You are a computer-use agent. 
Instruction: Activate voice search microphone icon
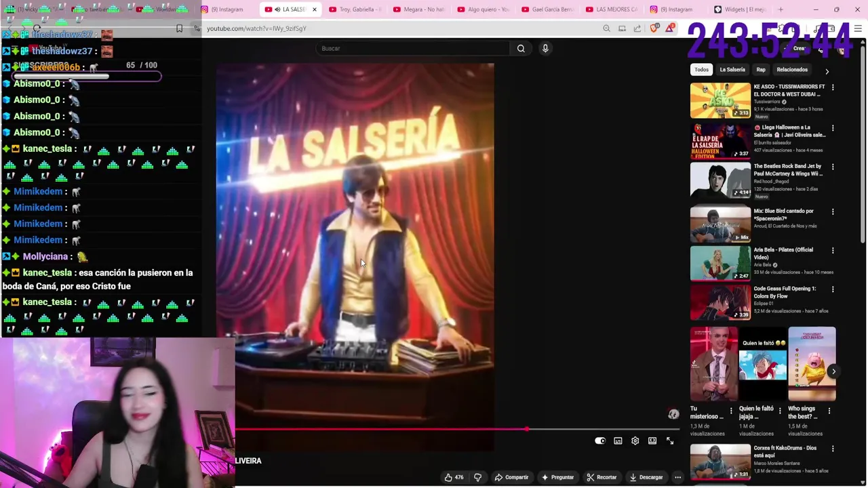tap(545, 48)
